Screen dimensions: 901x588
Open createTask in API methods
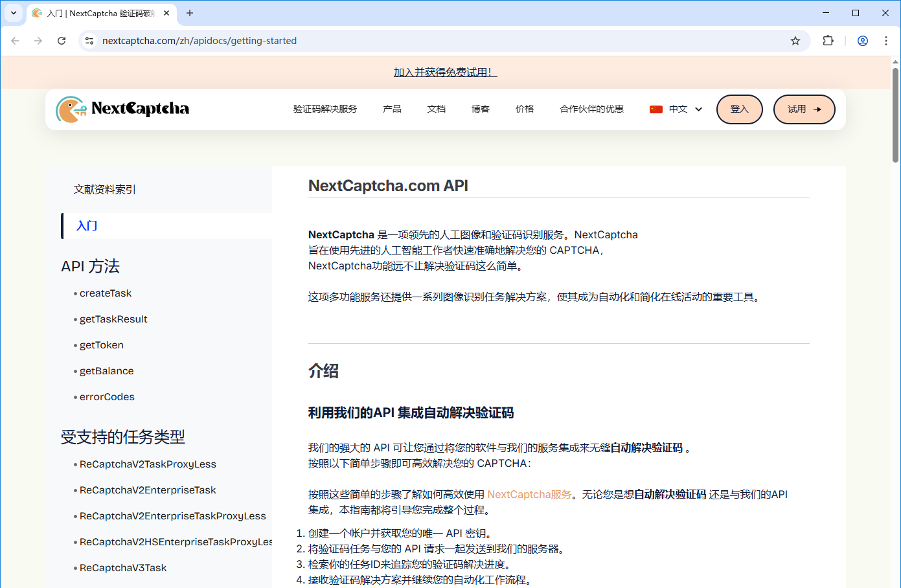106,293
